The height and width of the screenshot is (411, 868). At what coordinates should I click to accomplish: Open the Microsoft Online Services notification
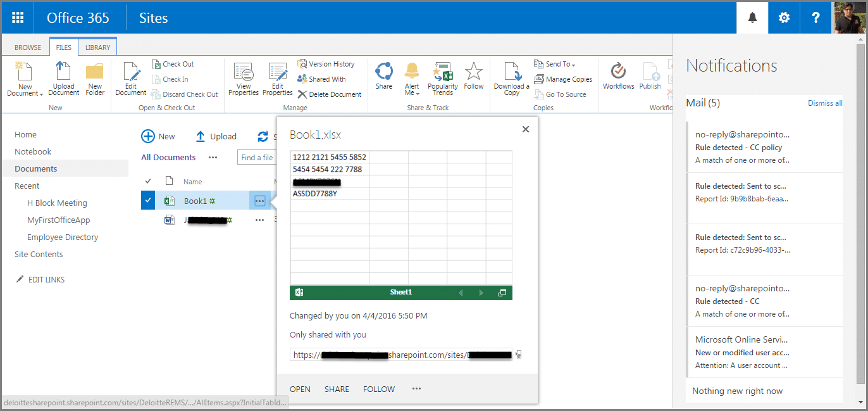point(764,352)
